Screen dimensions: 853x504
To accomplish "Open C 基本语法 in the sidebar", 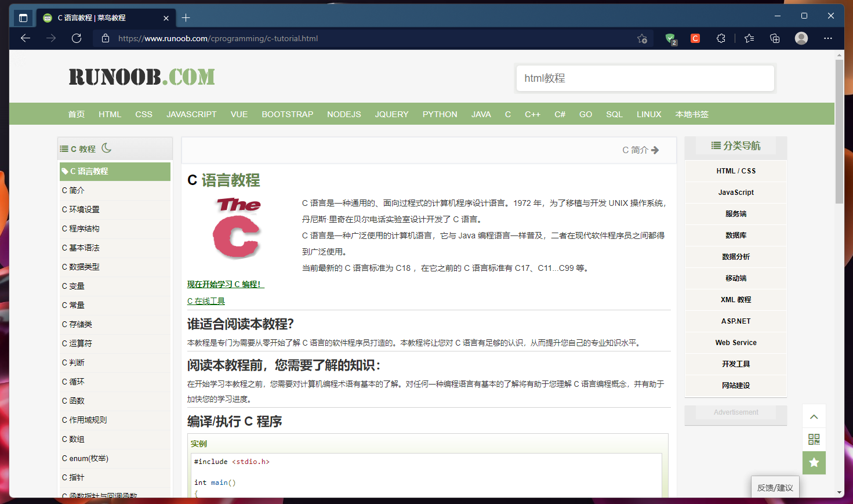I will pos(115,248).
